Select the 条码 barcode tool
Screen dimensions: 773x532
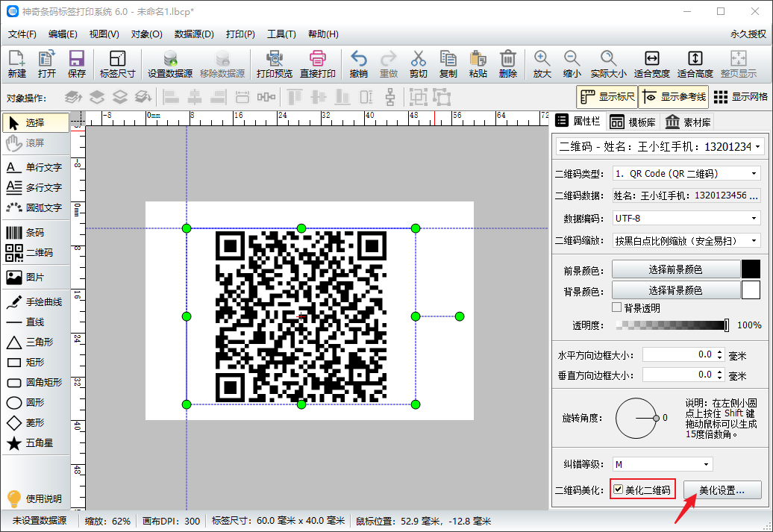click(x=35, y=233)
